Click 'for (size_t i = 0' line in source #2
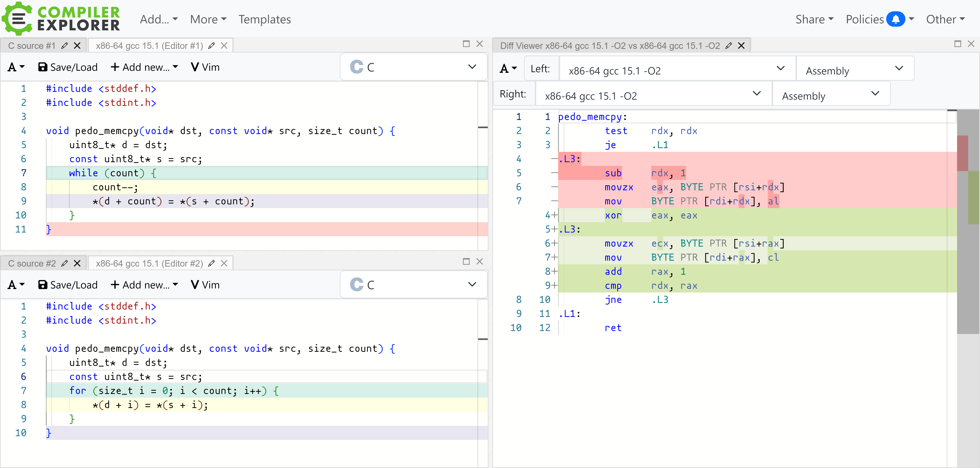This screenshot has width=980, height=468. point(266,390)
